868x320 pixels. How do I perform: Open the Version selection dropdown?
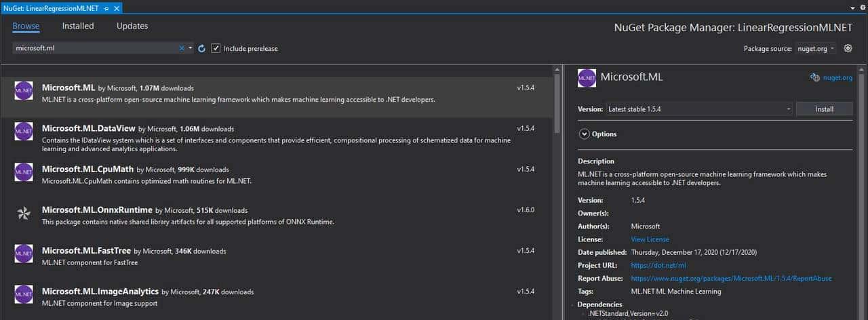pos(699,108)
